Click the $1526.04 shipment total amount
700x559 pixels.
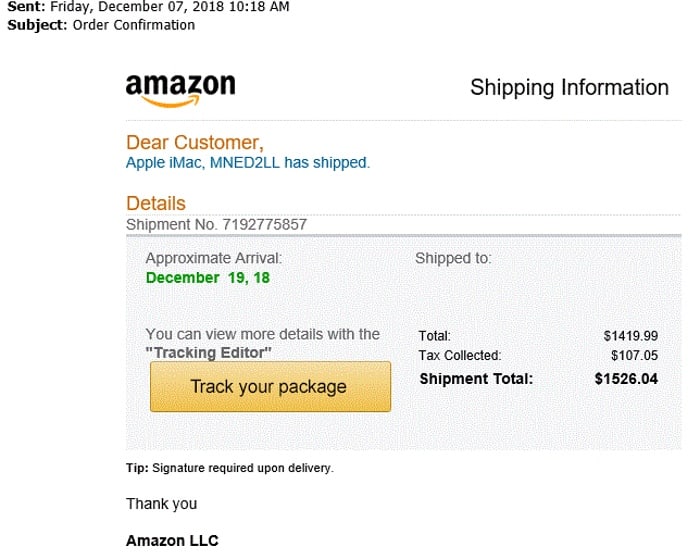[626, 379]
